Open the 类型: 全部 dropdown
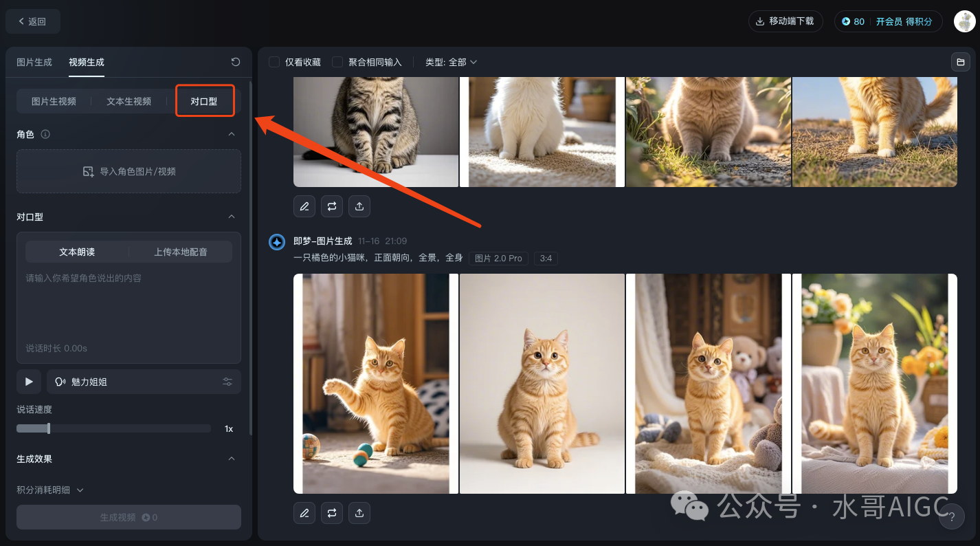980x546 pixels. (451, 62)
